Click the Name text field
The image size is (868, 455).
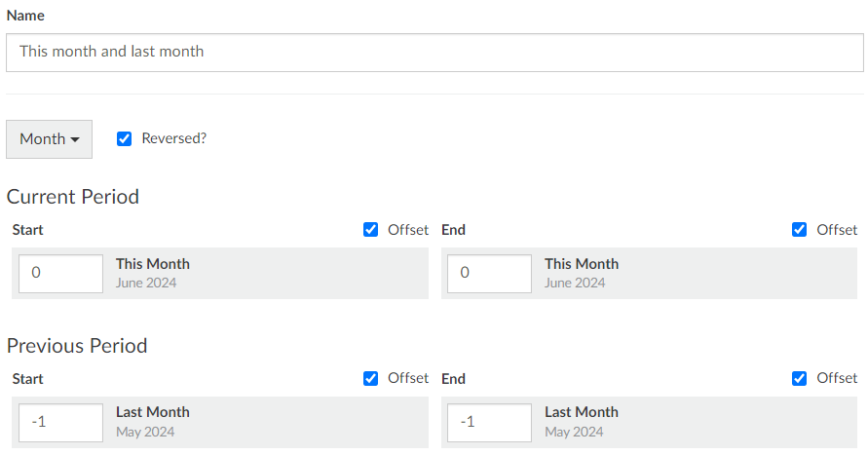point(434,53)
